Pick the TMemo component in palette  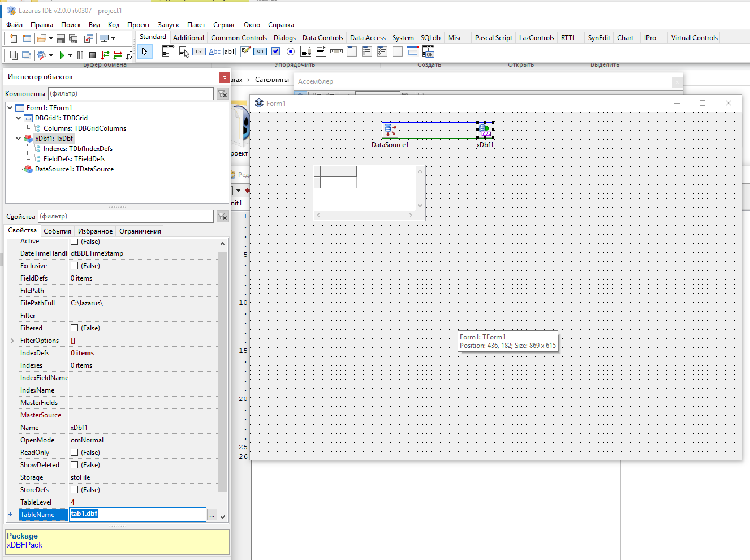(x=245, y=51)
